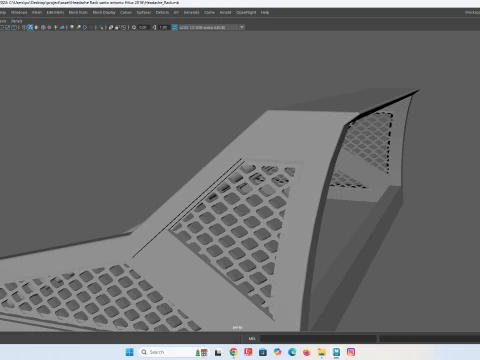Open Firefox from the taskbar
This screenshot has height=360, width=480.
(307, 352)
